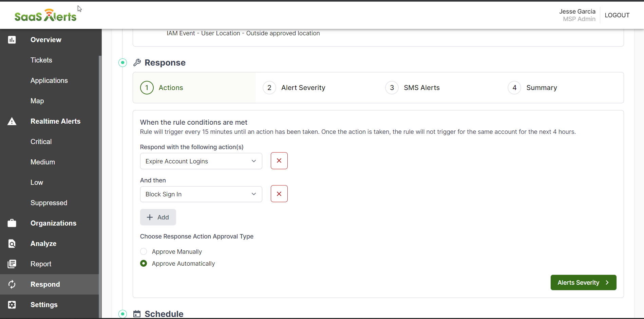The width and height of the screenshot is (644, 319).
Task: Click the Organizations briefcase icon
Action: click(x=12, y=223)
